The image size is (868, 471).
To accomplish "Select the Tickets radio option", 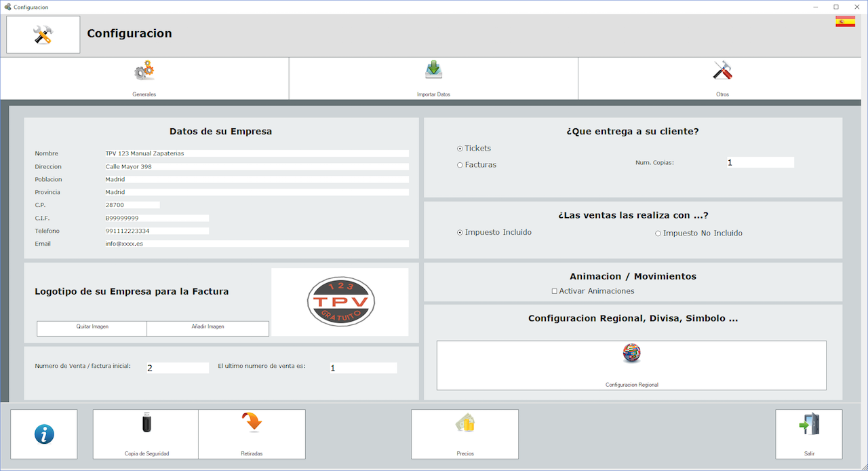I will (x=460, y=149).
